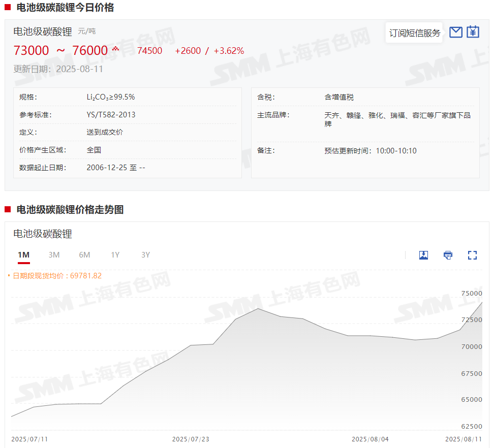Click the small red trend icon beside 76000
The height and width of the screenshot is (448, 493).
click(116, 49)
